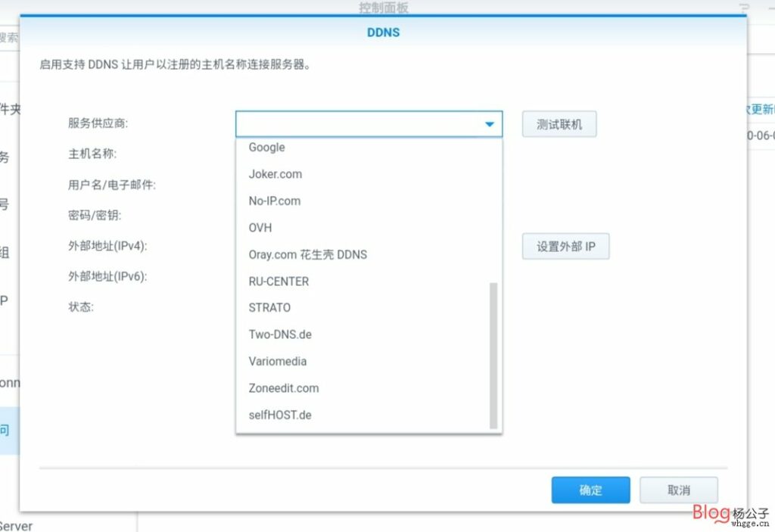
Task: Cancel the dialog with 取消
Action: [x=679, y=490]
